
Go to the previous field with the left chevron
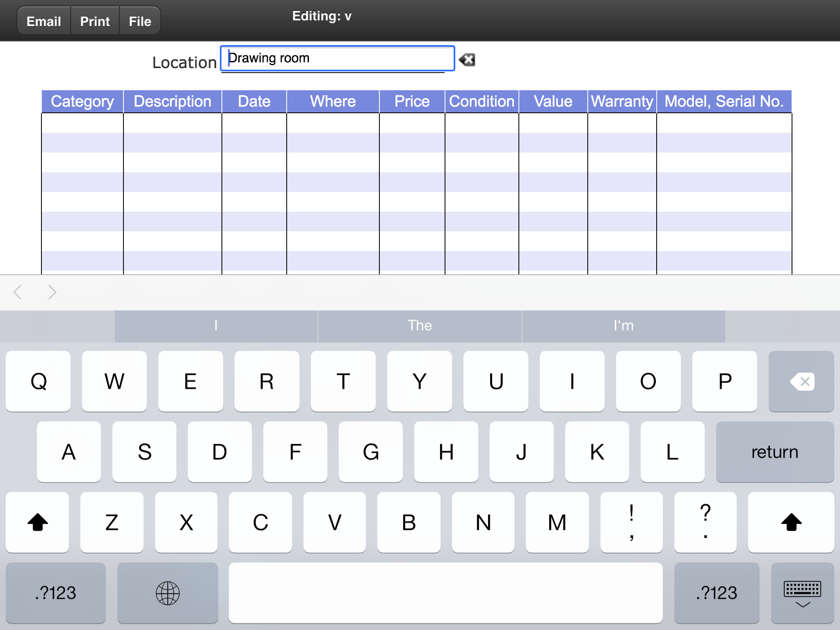tap(18, 292)
